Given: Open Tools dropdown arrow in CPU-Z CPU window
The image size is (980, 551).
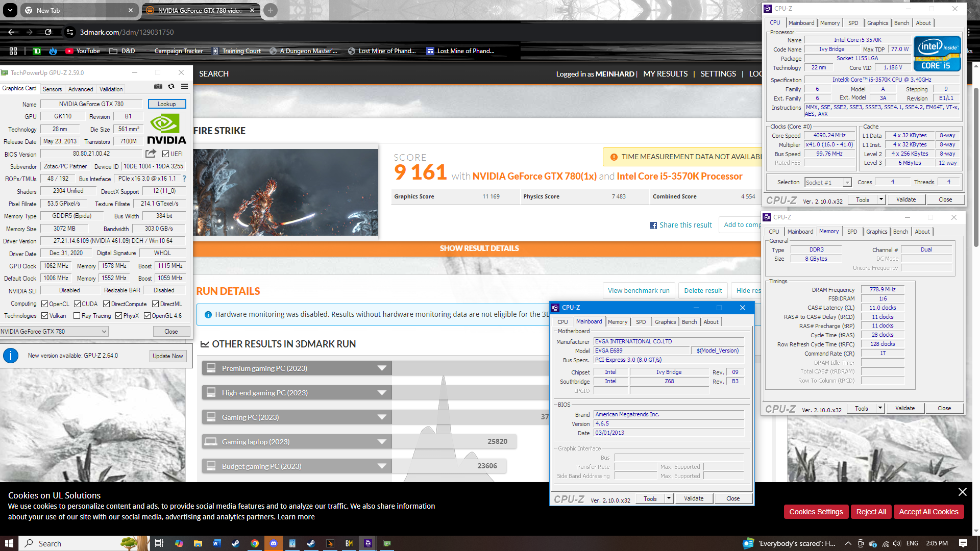Looking at the screenshot, I should 881,199.
